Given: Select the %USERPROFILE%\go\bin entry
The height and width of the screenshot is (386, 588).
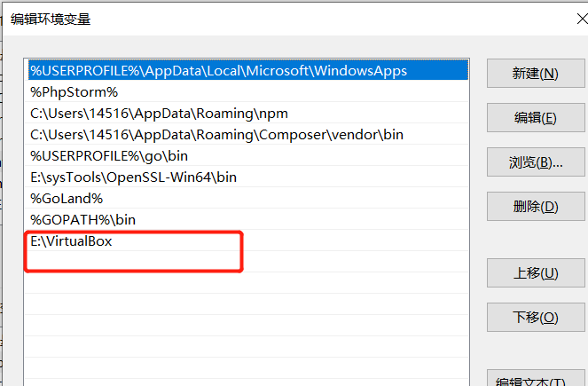Looking at the screenshot, I should click(247, 155).
